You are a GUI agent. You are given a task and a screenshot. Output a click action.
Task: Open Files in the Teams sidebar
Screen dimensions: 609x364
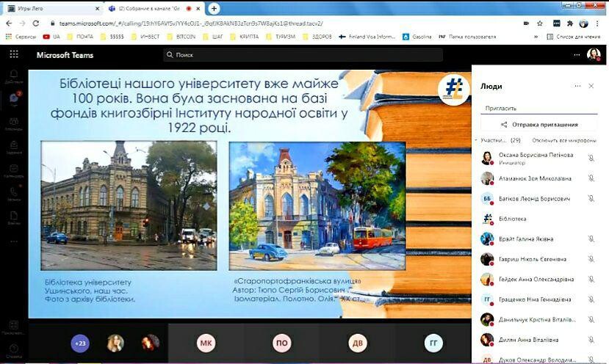click(x=14, y=218)
